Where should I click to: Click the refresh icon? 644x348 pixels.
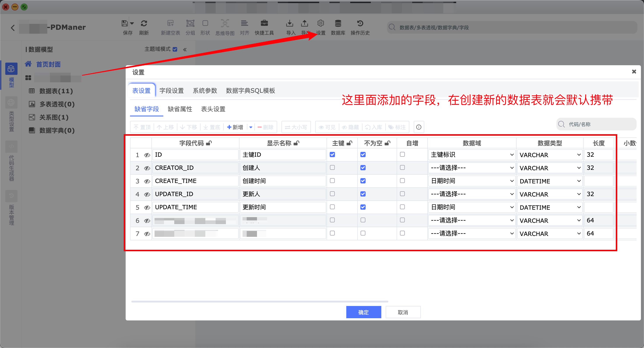pos(144,23)
